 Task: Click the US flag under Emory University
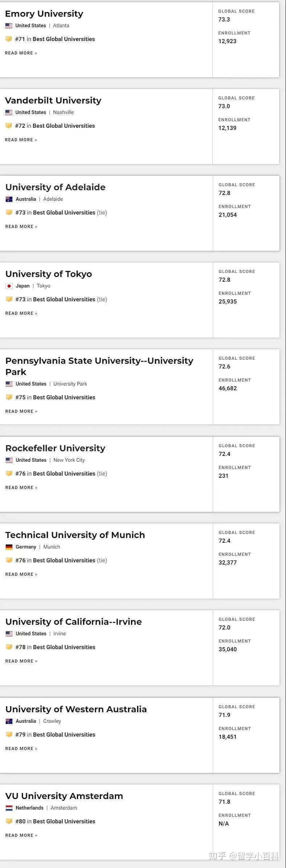pos(9,26)
